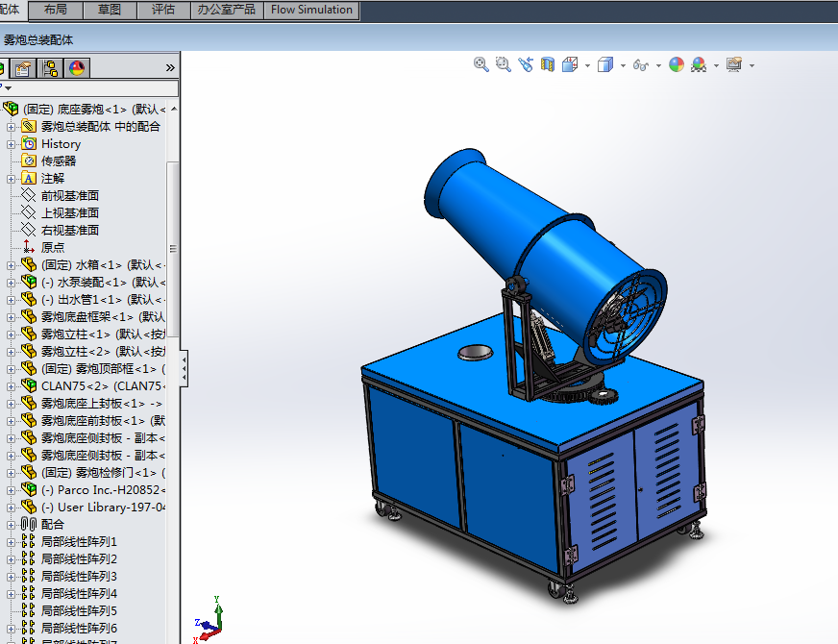Click the 注解 annotation icon
The height and width of the screenshot is (644, 838).
(29, 178)
